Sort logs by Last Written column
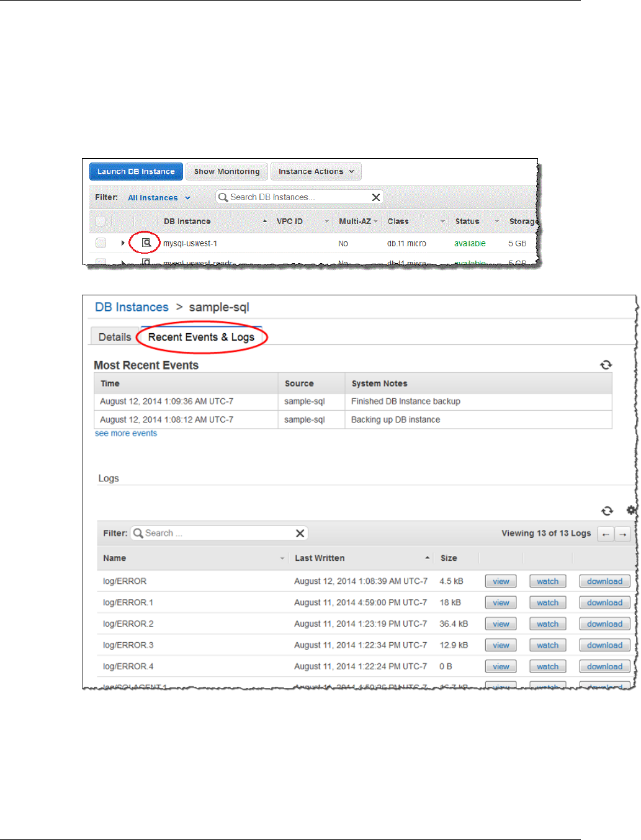The image size is (641, 840). pyautogui.click(x=320, y=558)
